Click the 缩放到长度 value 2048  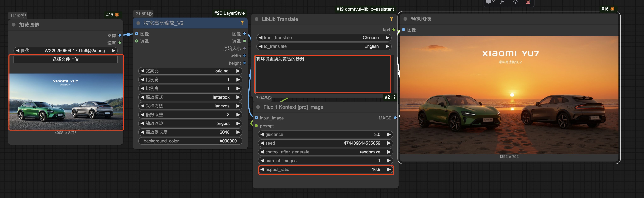(x=225, y=132)
